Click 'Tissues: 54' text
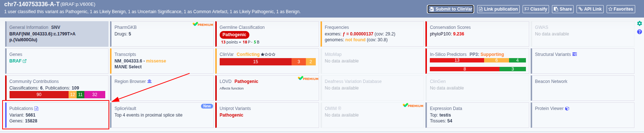 coord(441,121)
